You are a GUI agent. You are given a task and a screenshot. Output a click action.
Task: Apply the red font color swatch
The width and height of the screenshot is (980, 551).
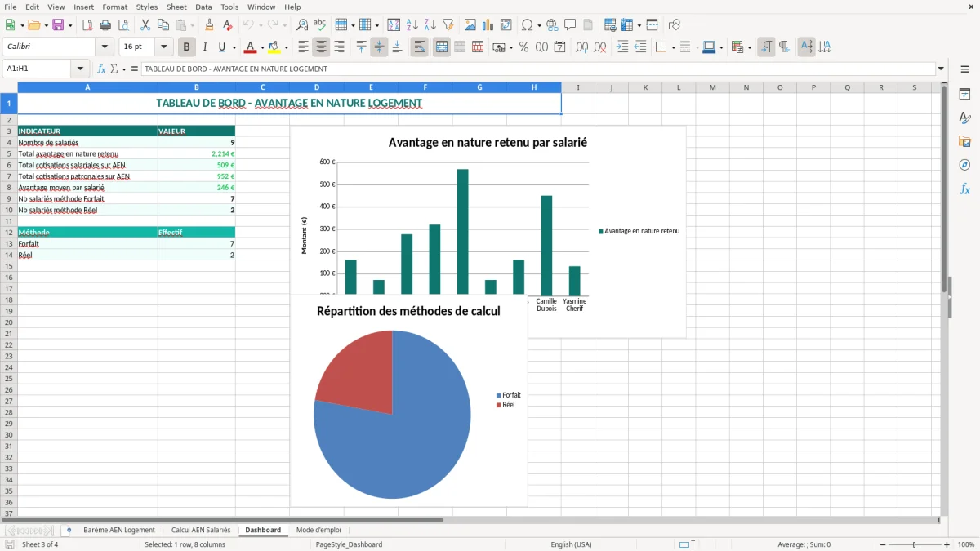251,47
